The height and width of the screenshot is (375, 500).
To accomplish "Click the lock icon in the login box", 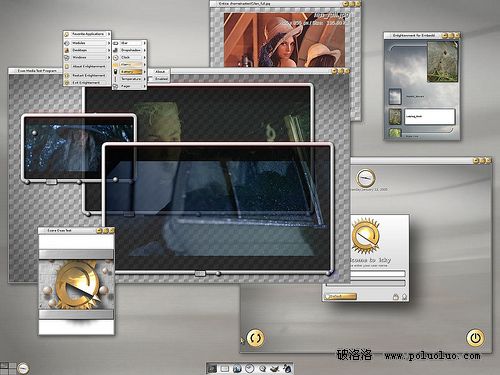I will tap(396, 297).
